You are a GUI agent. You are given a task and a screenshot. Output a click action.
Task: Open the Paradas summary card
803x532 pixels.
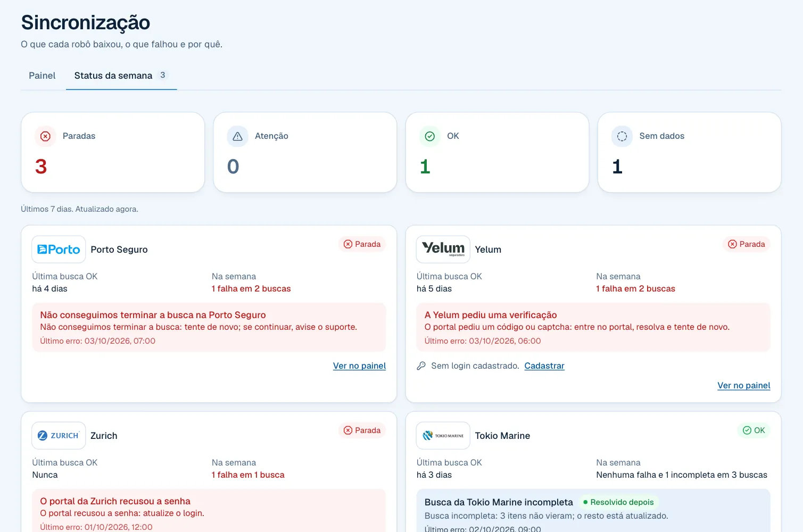tap(113, 152)
